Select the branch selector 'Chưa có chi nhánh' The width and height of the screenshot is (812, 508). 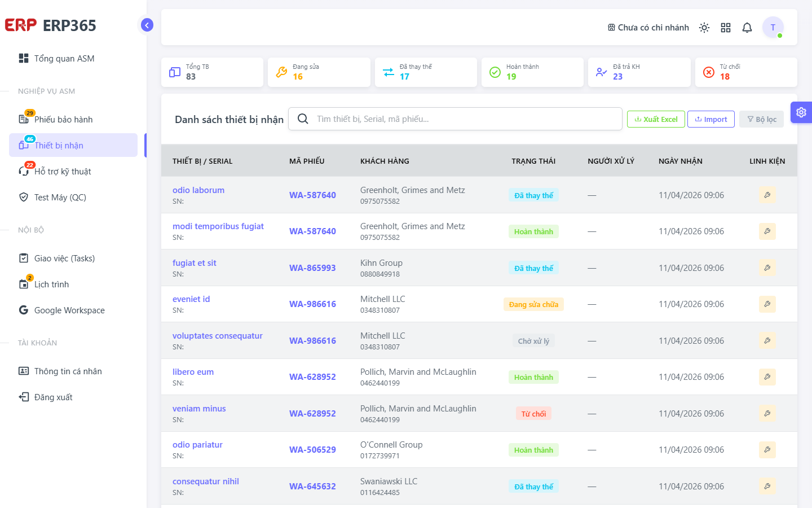(x=648, y=28)
